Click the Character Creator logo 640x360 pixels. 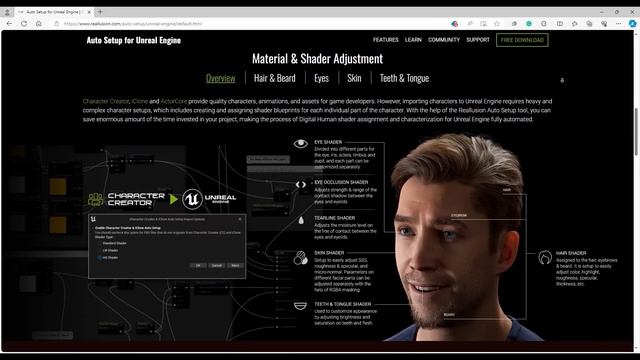click(127, 199)
